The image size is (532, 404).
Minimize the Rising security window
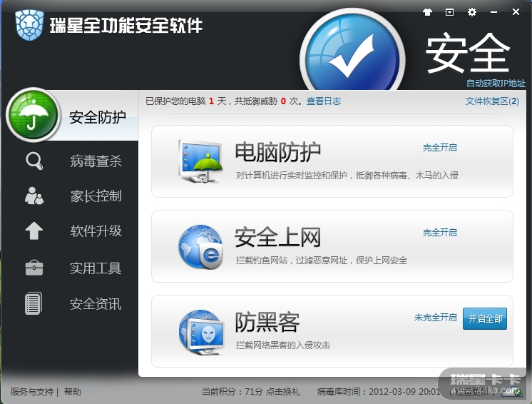(x=493, y=13)
